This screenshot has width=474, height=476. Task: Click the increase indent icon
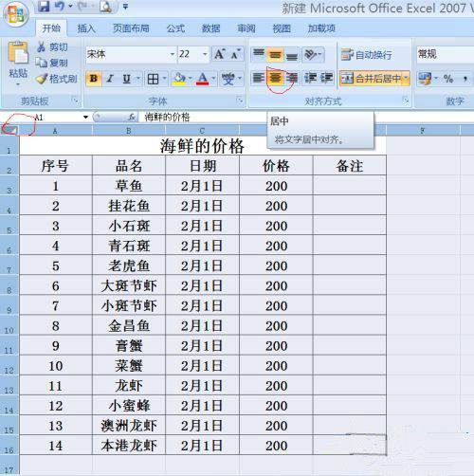pos(326,78)
